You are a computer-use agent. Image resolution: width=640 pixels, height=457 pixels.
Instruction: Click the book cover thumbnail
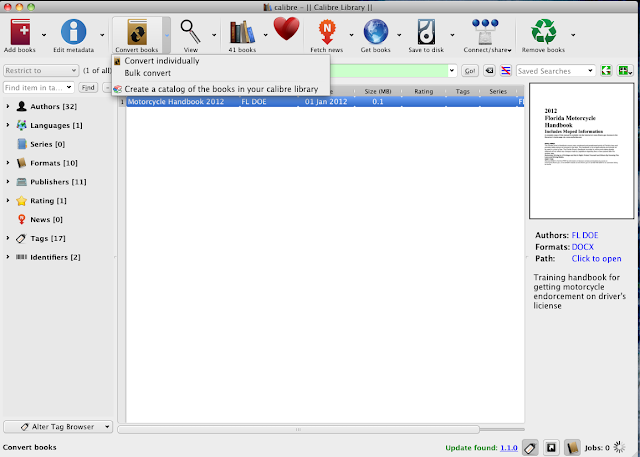tap(581, 151)
